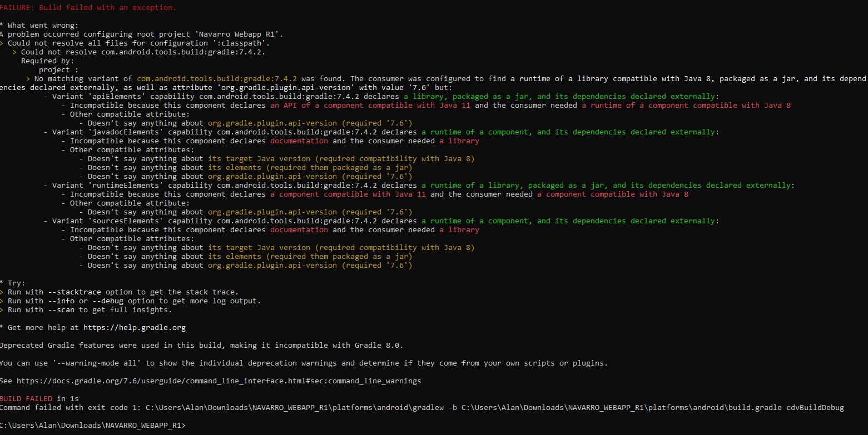Click the 'Command failed with exit code 1' line
Viewport: 868px width, 435px height.
point(422,408)
